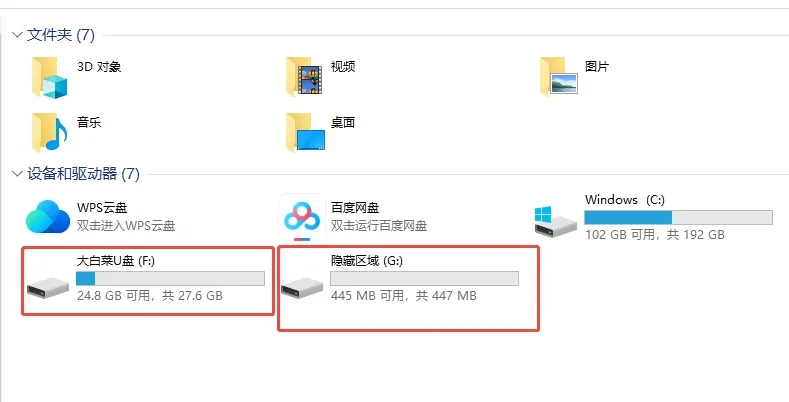
Task: Select the 大白菜U盘 (F:) drive icon
Action: (x=48, y=288)
